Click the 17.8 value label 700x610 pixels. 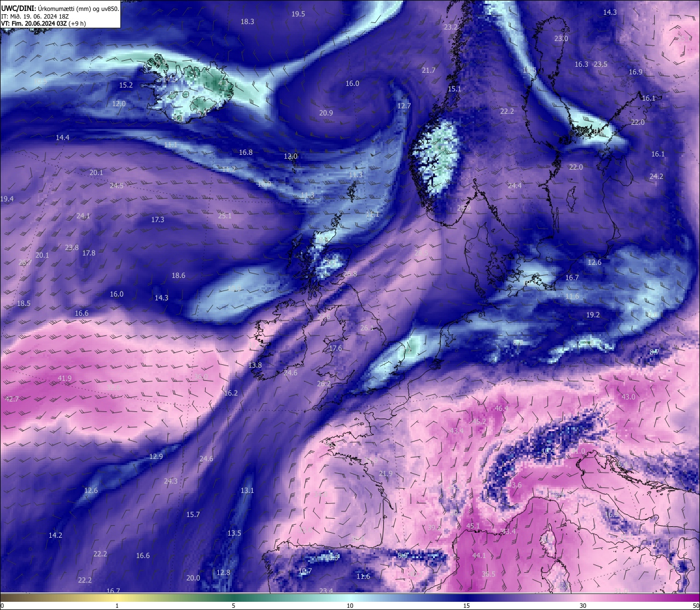coord(89,253)
